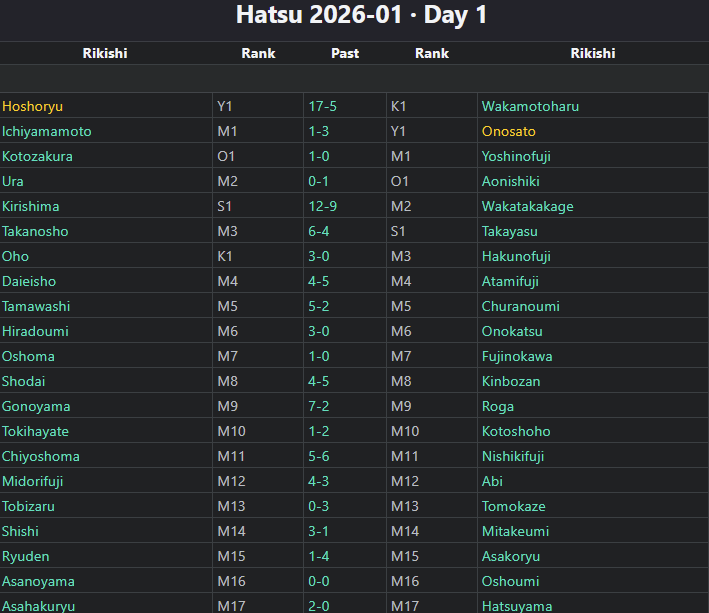Viewport: 709px width, 613px height.
Task: Open Ryuden's rikishi page
Action: pyautogui.click(x=25, y=556)
